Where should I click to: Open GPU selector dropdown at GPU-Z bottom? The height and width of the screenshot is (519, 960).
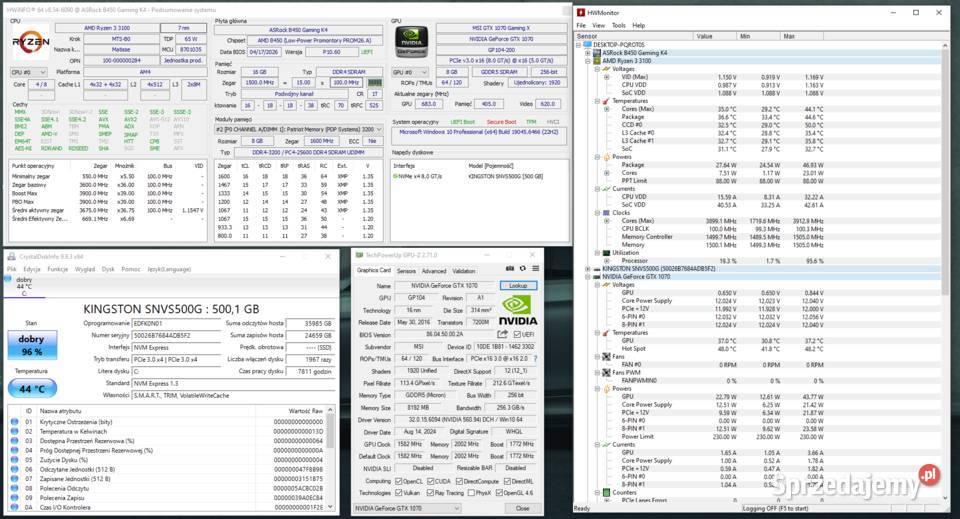click(x=407, y=508)
